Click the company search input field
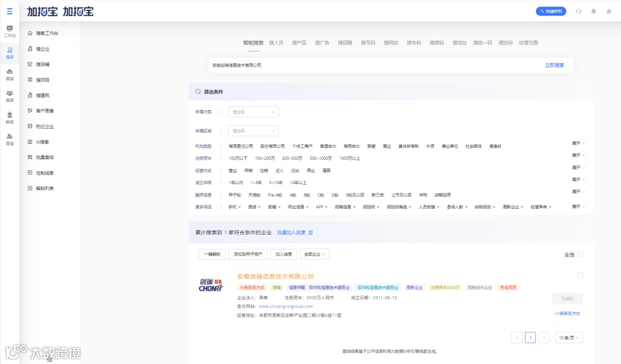 [372, 66]
